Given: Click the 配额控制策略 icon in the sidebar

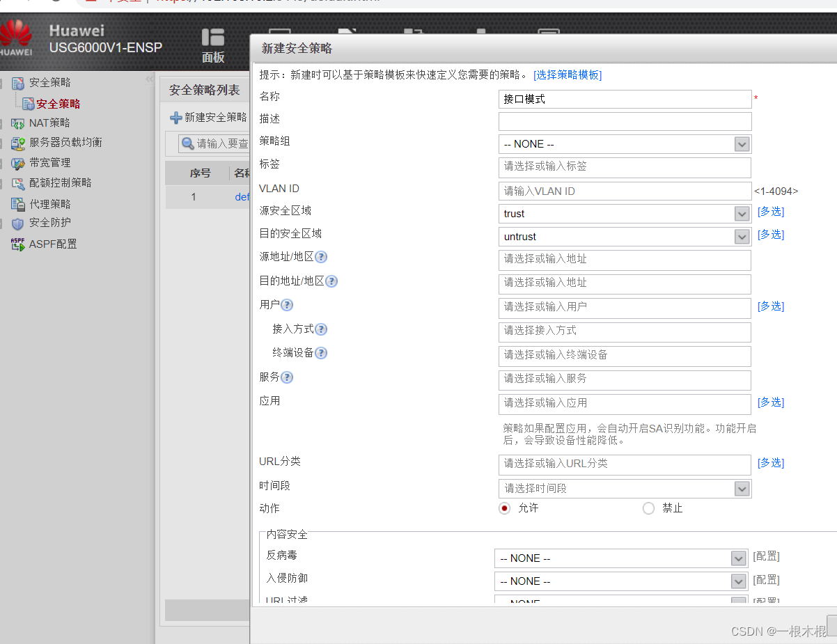Looking at the screenshot, I should 18,183.
